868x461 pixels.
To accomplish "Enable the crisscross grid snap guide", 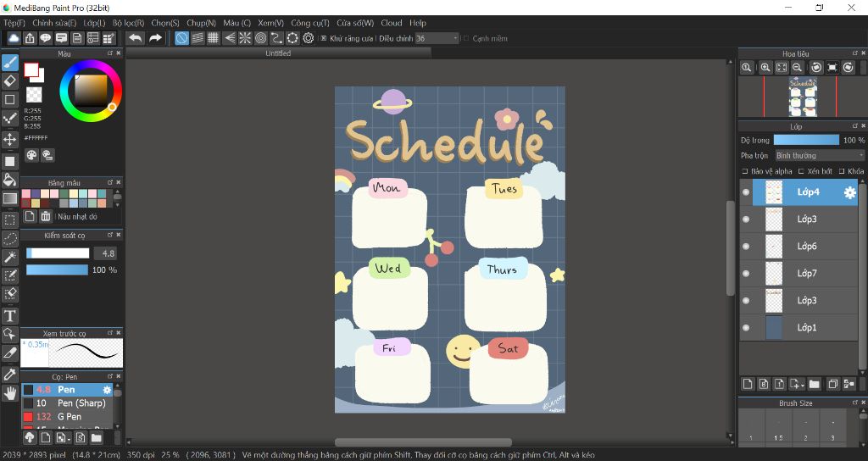I will pos(213,37).
